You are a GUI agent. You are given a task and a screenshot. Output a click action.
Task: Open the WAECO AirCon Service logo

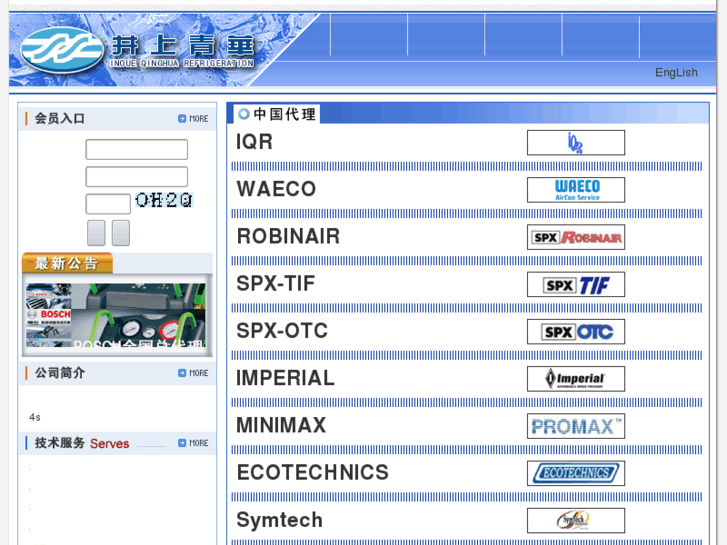576,190
